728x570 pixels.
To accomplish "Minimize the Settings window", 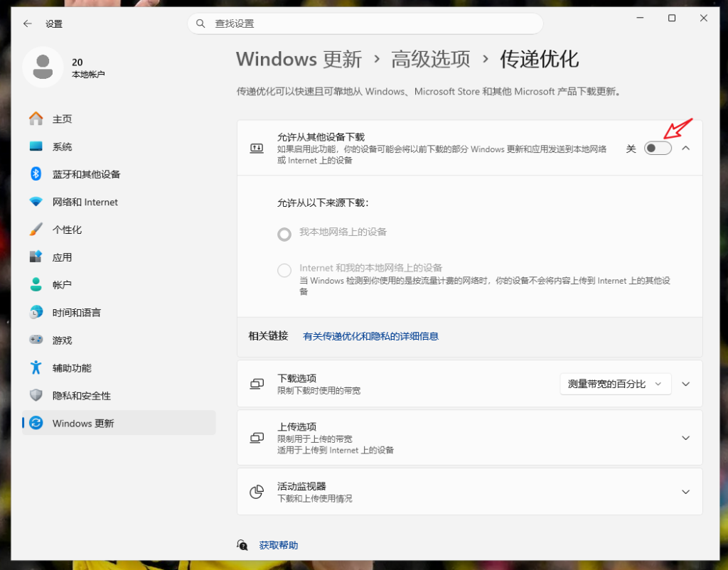I will click(640, 18).
